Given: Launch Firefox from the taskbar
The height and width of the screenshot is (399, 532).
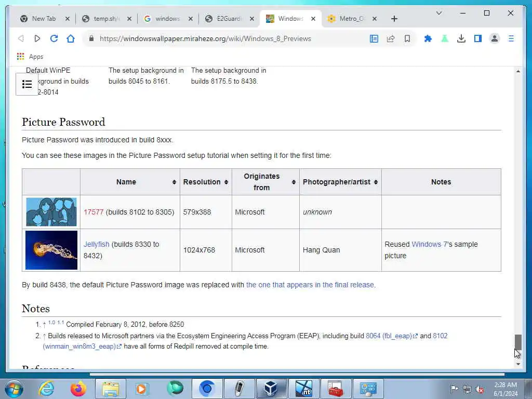Looking at the screenshot, I should tap(78, 389).
